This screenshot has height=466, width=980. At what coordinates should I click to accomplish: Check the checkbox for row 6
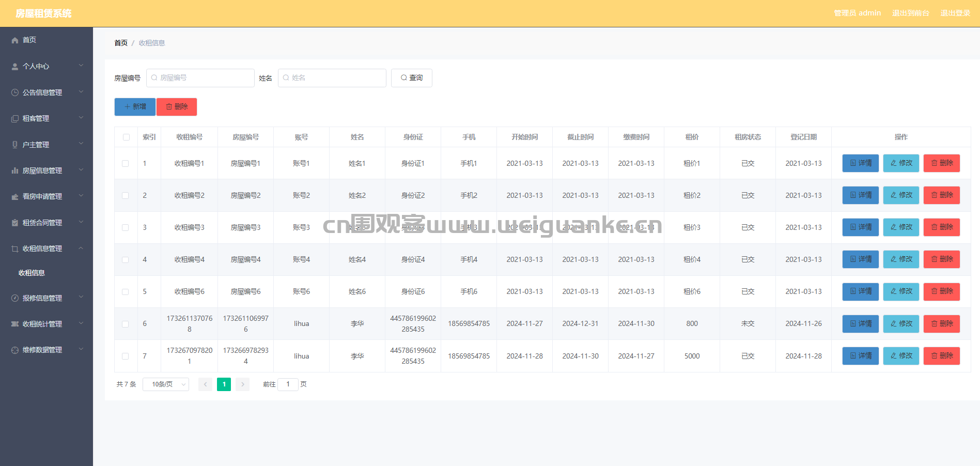[x=126, y=324]
